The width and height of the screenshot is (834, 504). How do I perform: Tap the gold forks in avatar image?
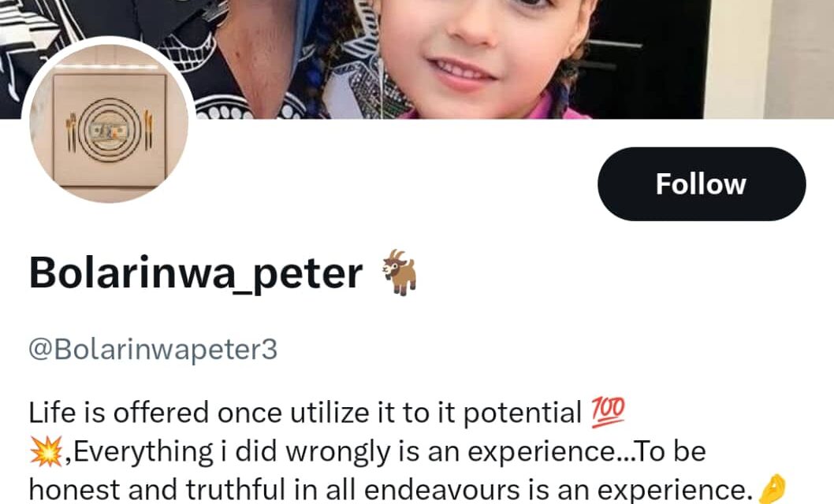(71, 133)
